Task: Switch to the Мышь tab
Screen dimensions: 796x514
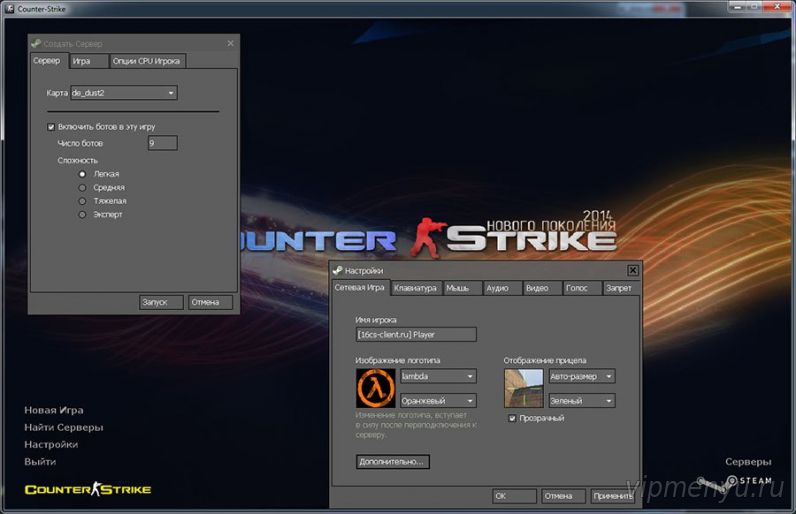Action: pos(463,288)
